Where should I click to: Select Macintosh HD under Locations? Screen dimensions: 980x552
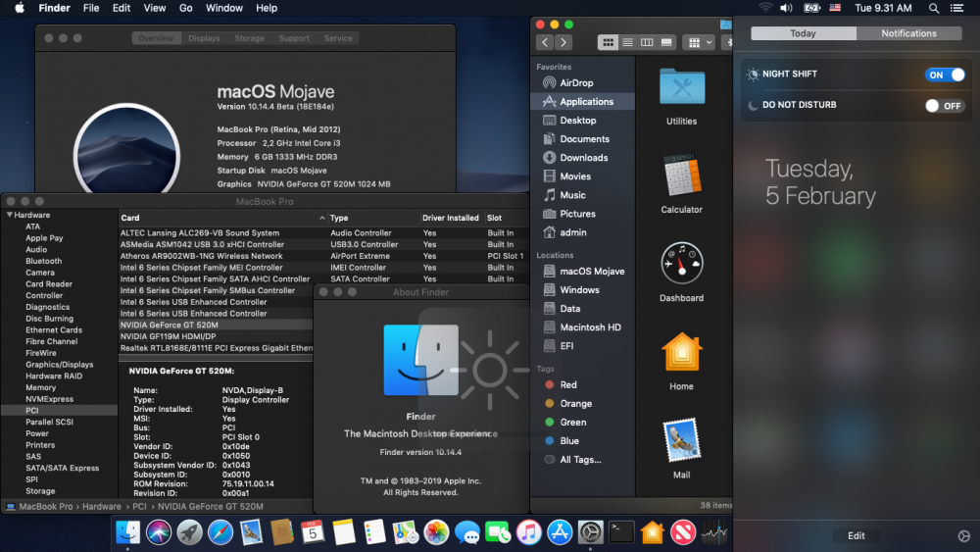pos(582,326)
